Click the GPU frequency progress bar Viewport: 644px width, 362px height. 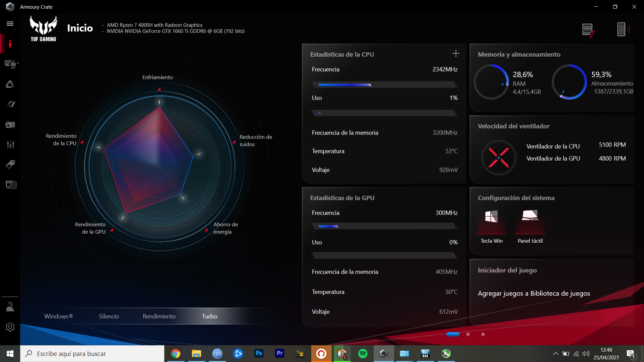pos(384,226)
